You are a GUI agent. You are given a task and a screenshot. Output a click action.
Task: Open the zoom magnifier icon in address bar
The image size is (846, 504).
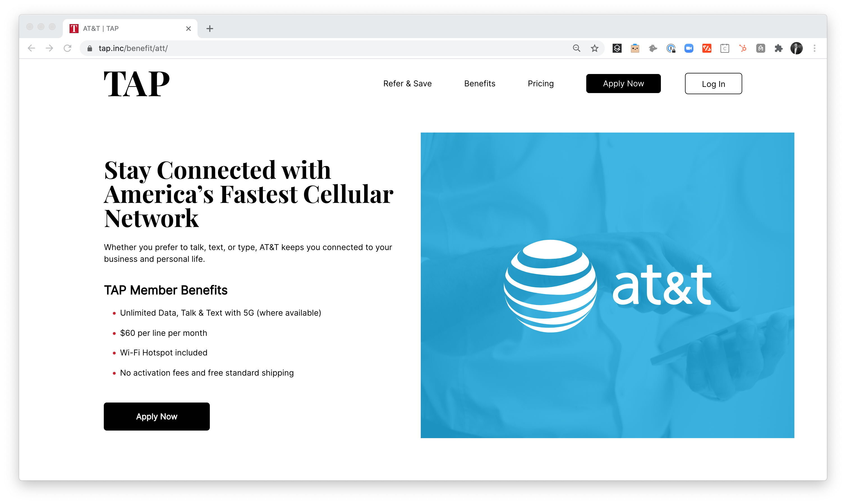(x=576, y=48)
